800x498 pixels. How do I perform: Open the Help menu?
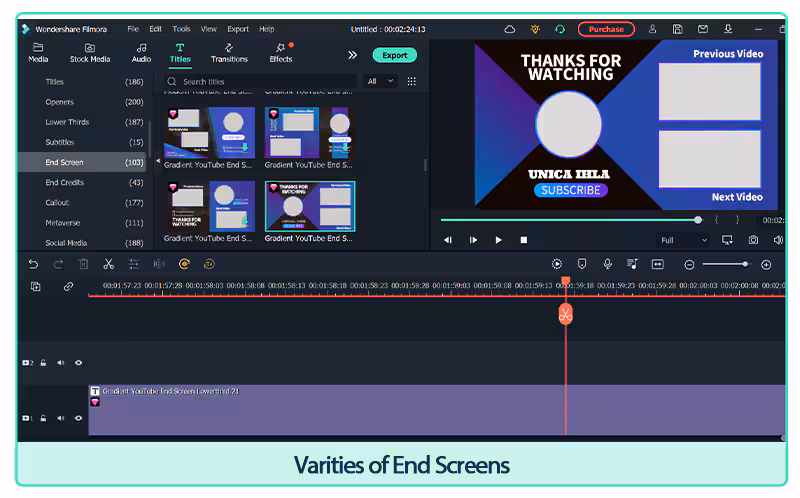pos(267,29)
